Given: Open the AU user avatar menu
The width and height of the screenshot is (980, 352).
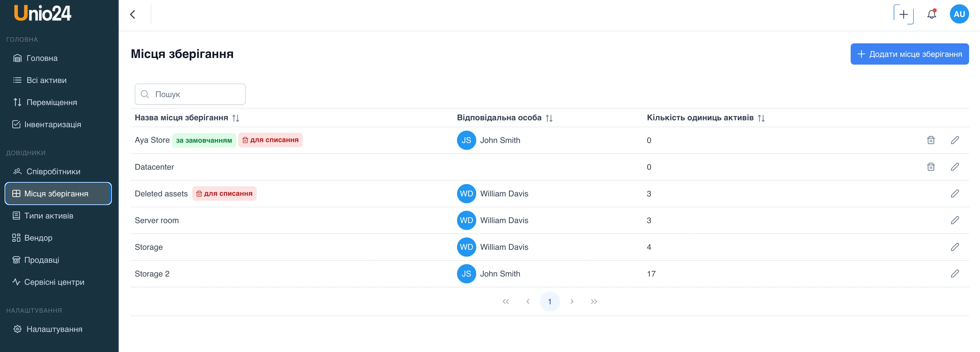Looking at the screenshot, I should (x=959, y=14).
